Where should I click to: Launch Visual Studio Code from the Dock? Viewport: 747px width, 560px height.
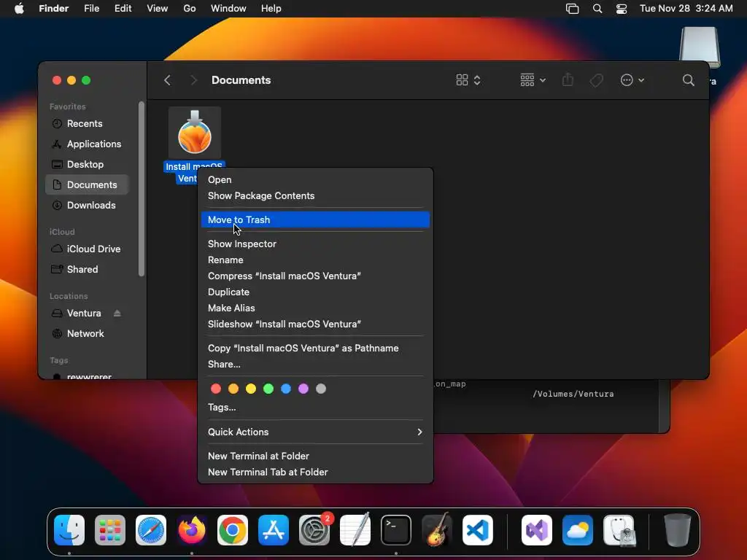478,530
